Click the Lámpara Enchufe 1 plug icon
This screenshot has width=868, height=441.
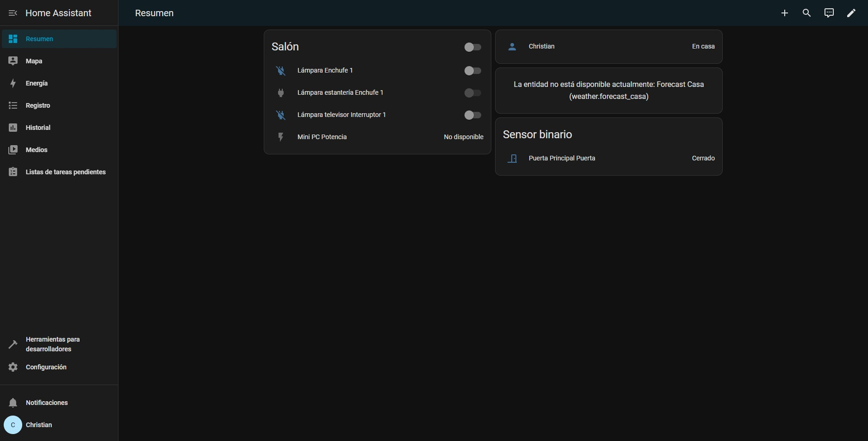point(280,70)
